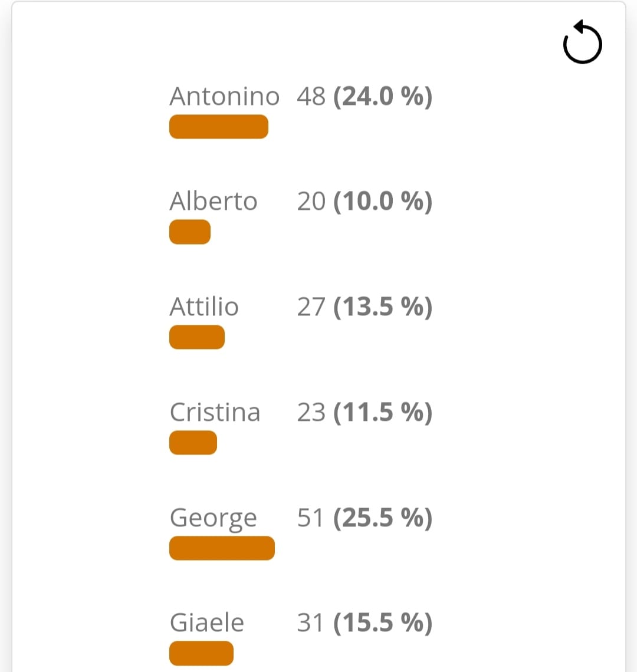Select the Antonino name label
This screenshot has width=637, height=672.
click(224, 96)
